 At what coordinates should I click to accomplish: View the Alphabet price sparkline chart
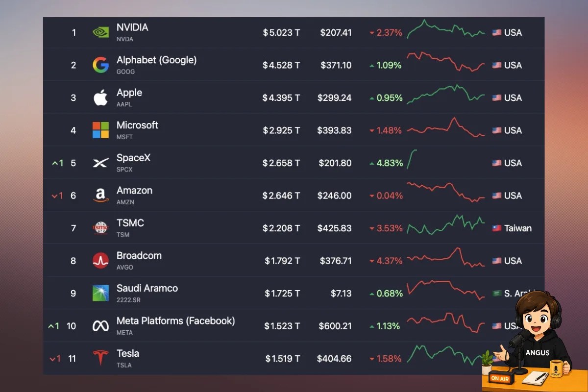[x=446, y=62]
